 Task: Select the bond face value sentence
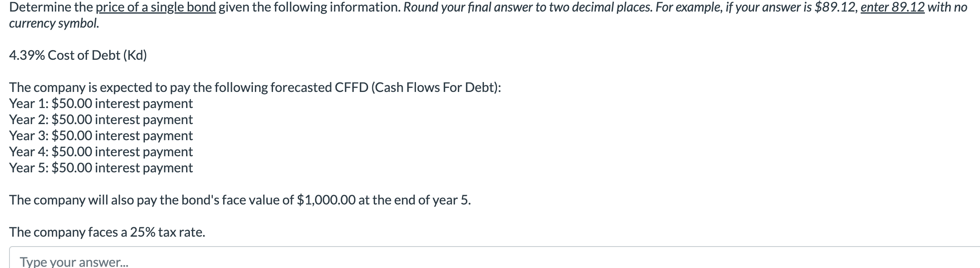click(240, 200)
